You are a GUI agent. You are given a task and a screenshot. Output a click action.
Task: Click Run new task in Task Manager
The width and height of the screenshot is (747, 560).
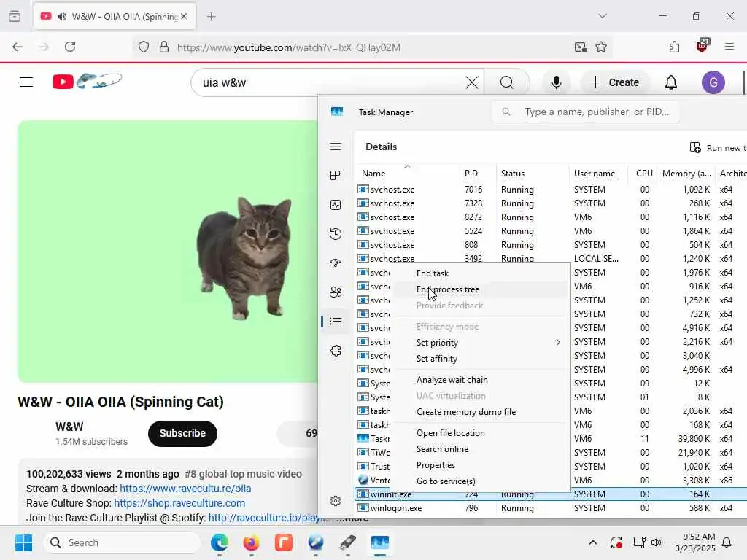pyautogui.click(x=718, y=147)
